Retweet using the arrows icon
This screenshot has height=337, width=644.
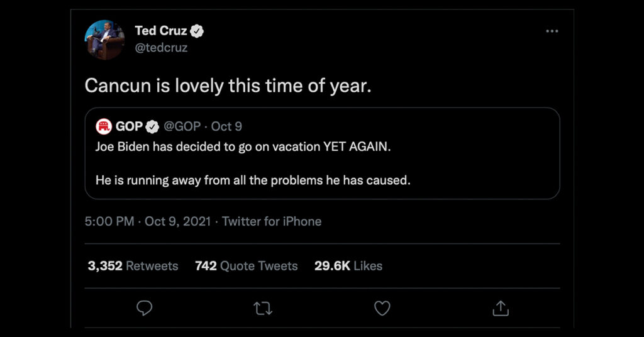[x=262, y=308]
